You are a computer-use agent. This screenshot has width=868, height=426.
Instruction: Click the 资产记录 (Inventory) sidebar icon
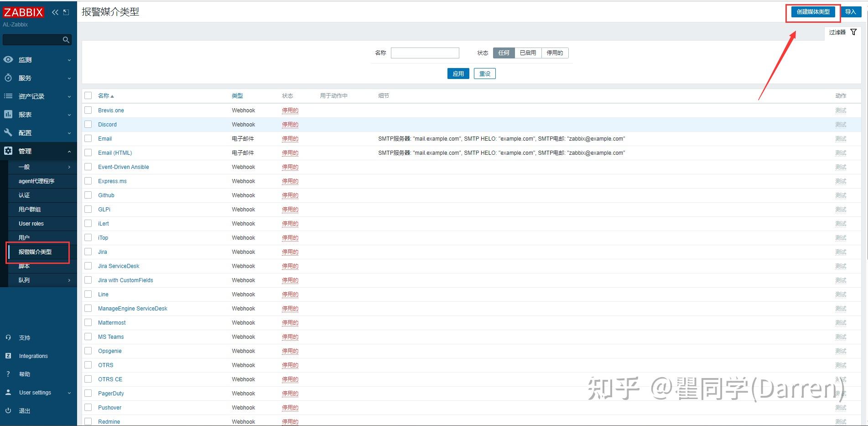click(8, 96)
